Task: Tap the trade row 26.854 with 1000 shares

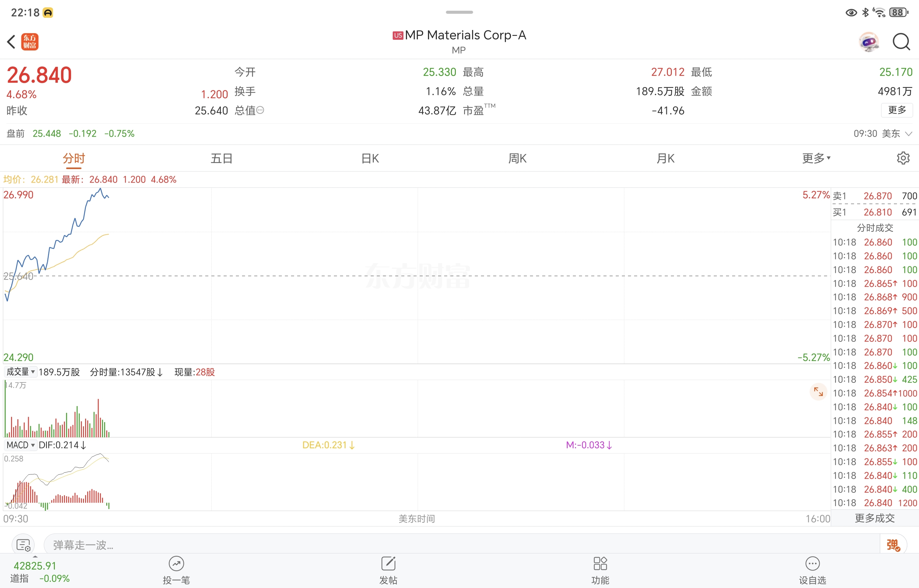Action: pos(875,393)
